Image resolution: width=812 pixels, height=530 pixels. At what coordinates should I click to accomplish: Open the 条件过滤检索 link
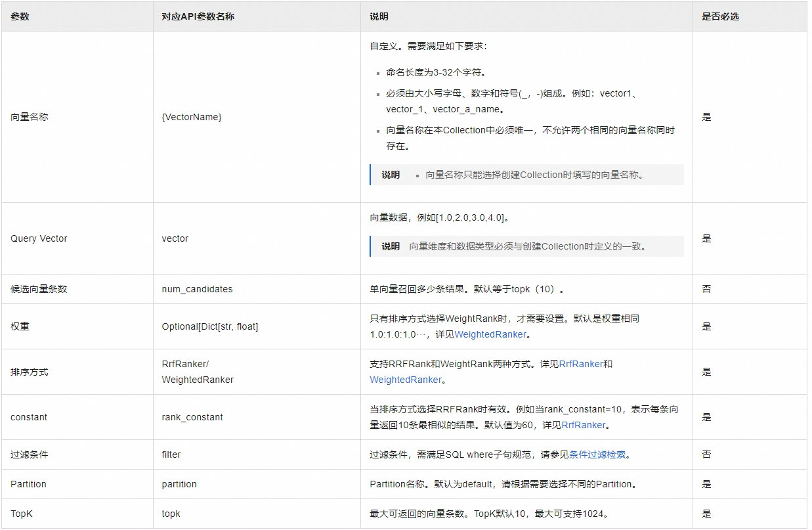pos(599,454)
